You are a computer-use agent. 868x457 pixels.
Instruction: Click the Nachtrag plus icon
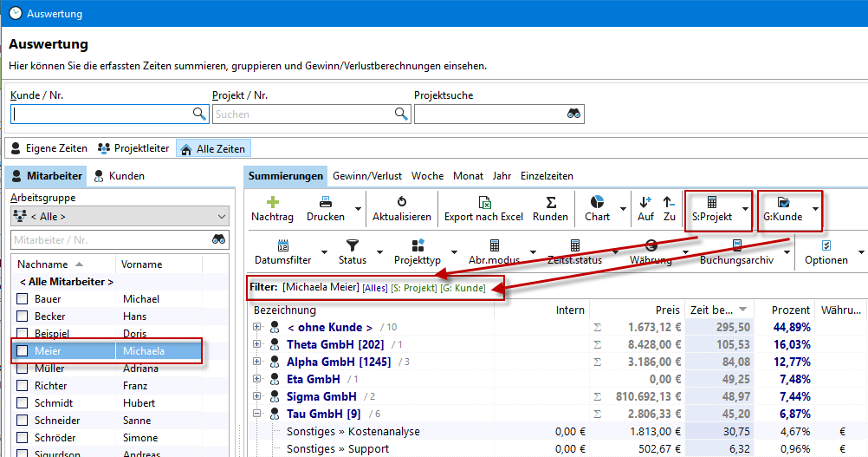[x=273, y=202]
